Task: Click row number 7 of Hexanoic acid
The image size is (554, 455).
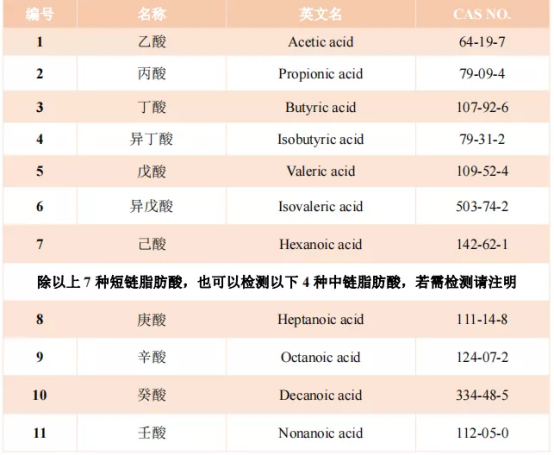Action: (40, 244)
